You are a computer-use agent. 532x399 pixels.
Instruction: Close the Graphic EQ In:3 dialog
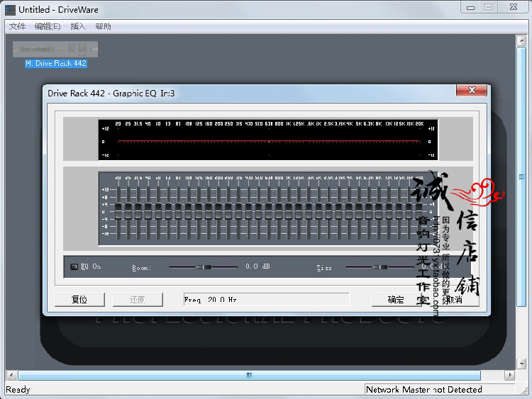click(x=472, y=90)
